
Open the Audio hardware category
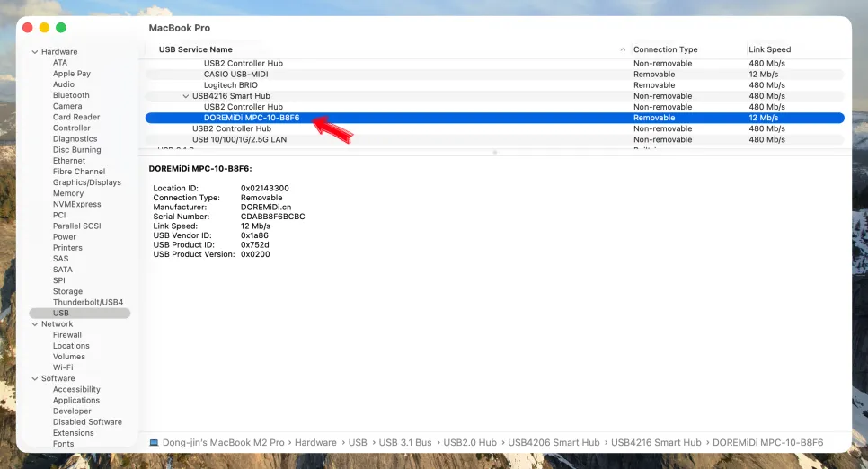tap(63, 84)
